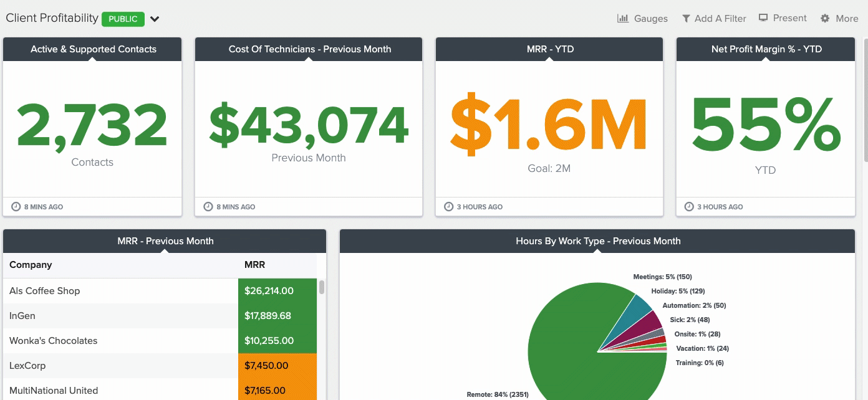The height and width of the screenshot is (400, 868).
Task: Open MRR - Previous Month table header
Action: (x=165, y=241)
